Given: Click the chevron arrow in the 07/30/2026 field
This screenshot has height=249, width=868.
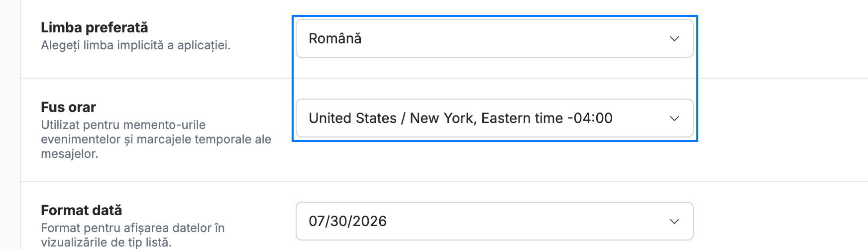Looking at the screenshot, I should click(x=674, y=222).
